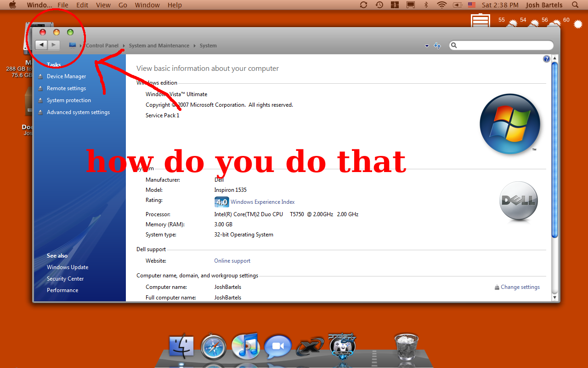Click the Sat 2:38 PM clock
This screenshot has height=368, width=588.
[x=500, y=5]
